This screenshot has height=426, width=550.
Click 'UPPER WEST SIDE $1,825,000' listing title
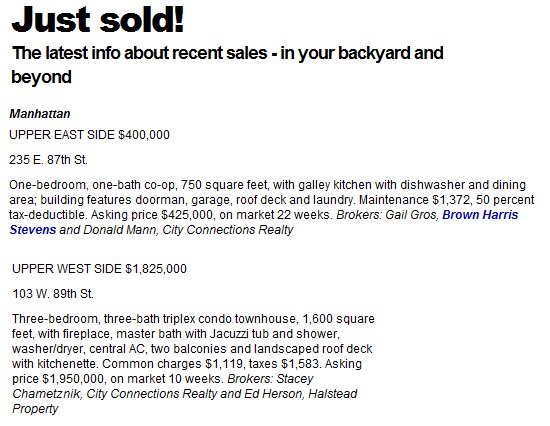(x=99, y=269)
